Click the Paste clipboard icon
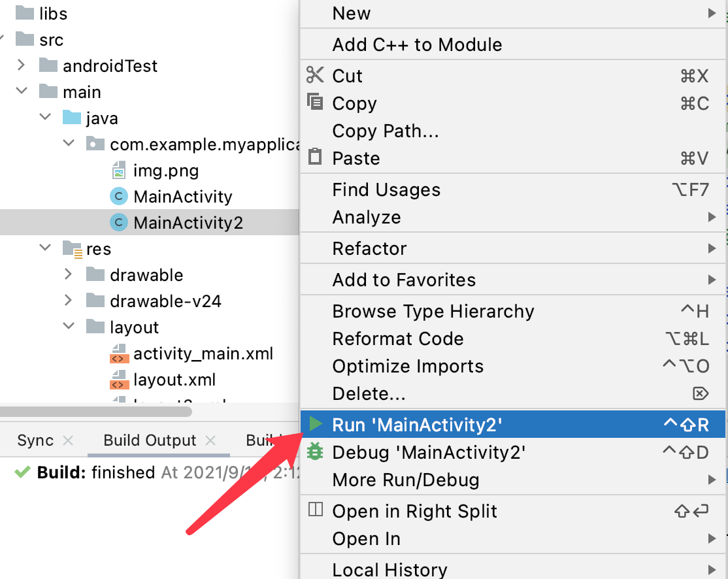Image resolution: width=728 pixels, height=579 pixels. 315,157
